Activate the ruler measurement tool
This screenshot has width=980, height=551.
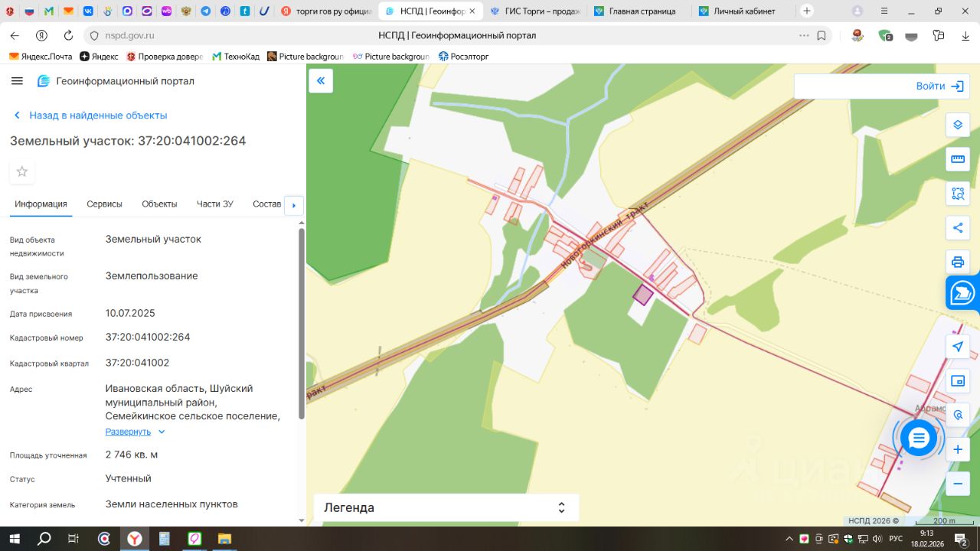pos(958,159)
